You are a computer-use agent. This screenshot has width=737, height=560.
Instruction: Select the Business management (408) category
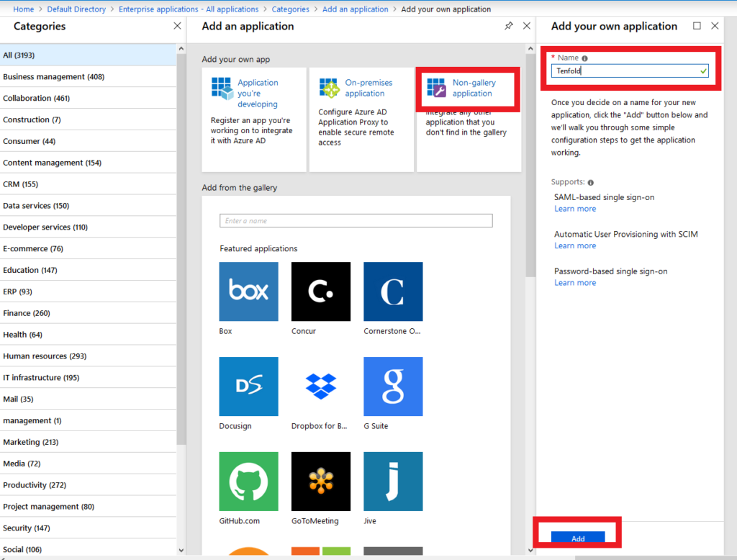click(88, 76)
